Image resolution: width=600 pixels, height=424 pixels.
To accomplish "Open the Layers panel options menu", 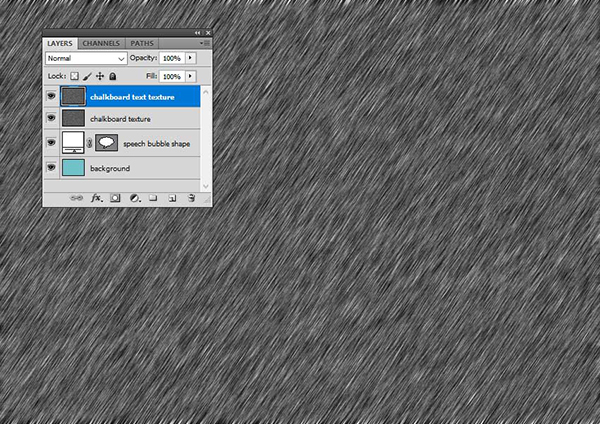I will (x=204, y=44).
